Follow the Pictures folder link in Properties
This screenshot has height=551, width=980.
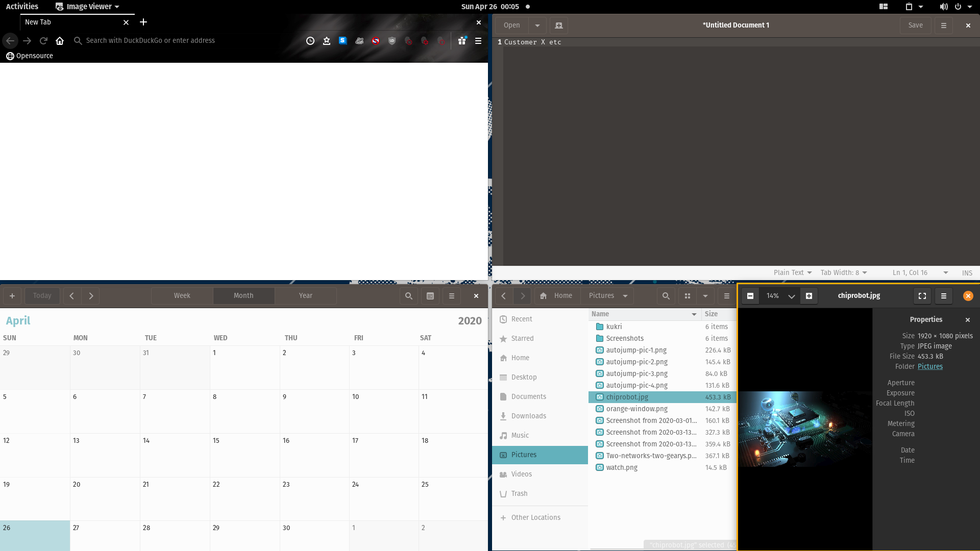click(930, 366)
